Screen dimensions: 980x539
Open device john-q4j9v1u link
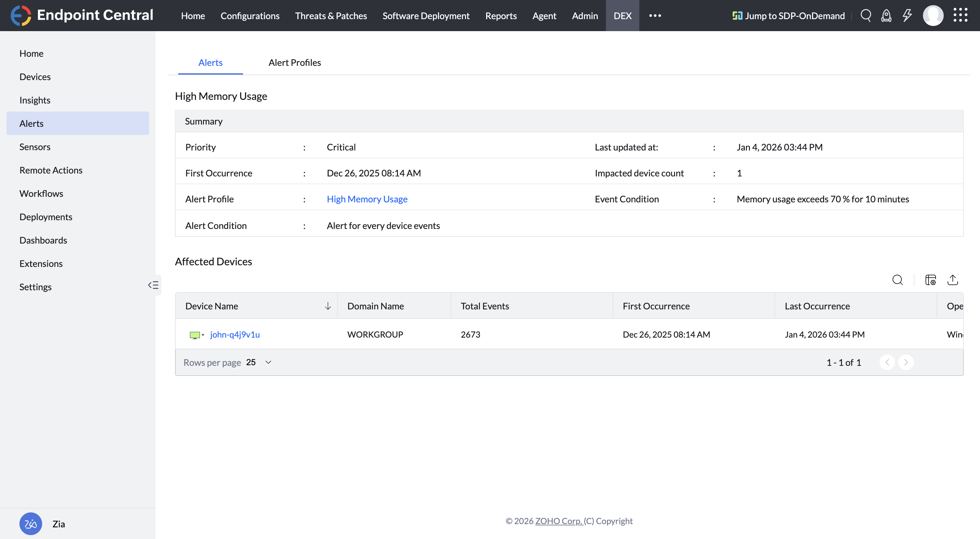pyautogui.click(x=235, y=334)
